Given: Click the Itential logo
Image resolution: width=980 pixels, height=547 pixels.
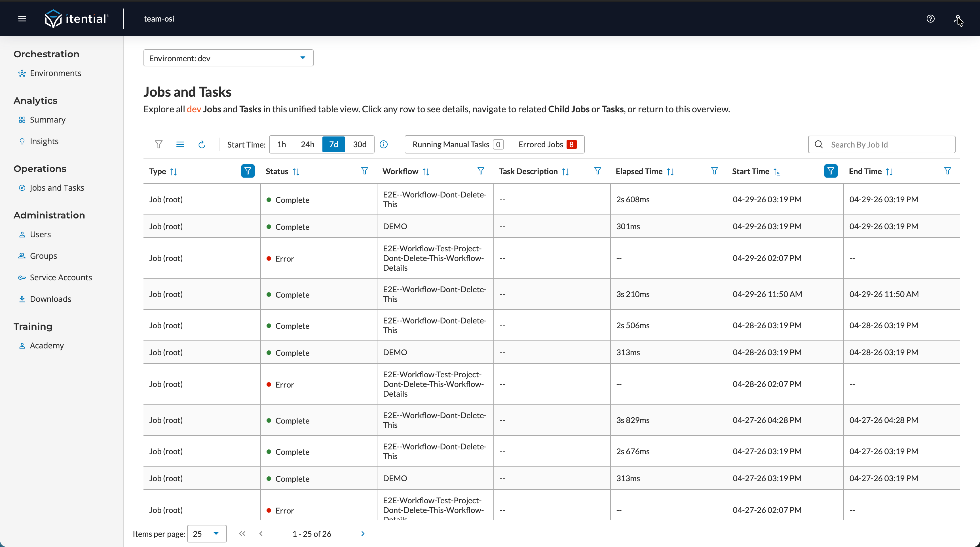Looking at the screenshot, I should tap(77, 19).
